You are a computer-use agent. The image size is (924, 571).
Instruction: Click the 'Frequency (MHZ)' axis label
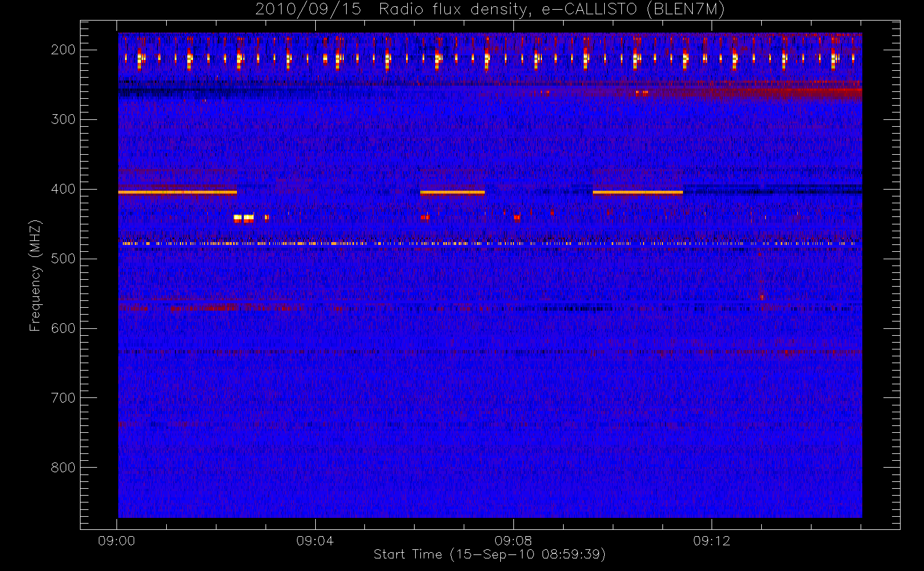(35, 275)
